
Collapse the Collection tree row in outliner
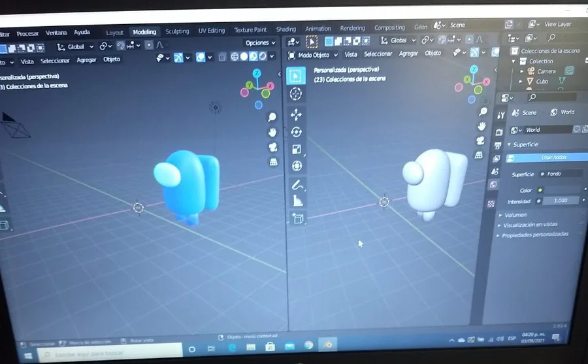click(514, 61)
